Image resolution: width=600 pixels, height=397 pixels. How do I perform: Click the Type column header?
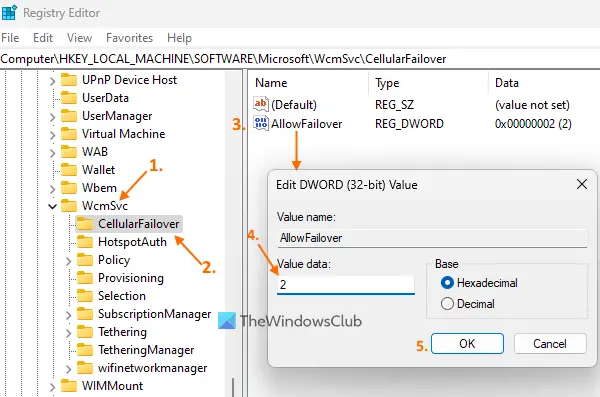pos(387,83)
